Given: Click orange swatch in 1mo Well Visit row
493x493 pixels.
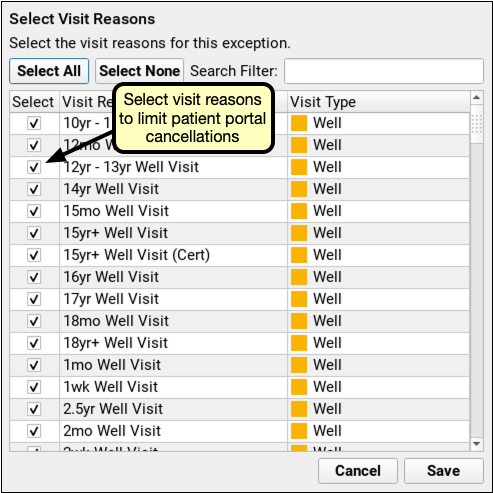Looking at the screenshot, I should pos(299,365).
